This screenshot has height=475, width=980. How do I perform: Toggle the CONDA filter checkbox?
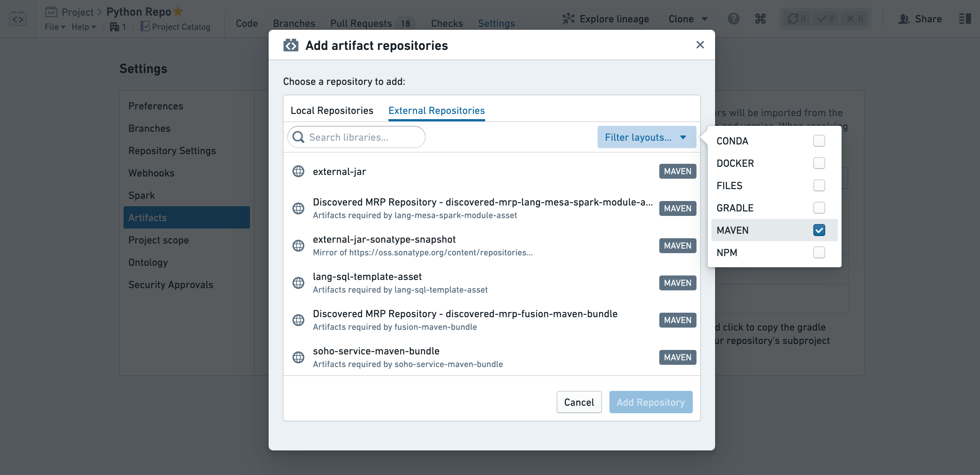[819, 141]
